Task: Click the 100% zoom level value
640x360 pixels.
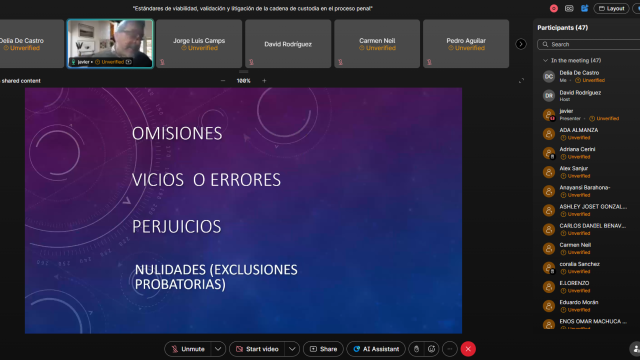Action: 243,81
